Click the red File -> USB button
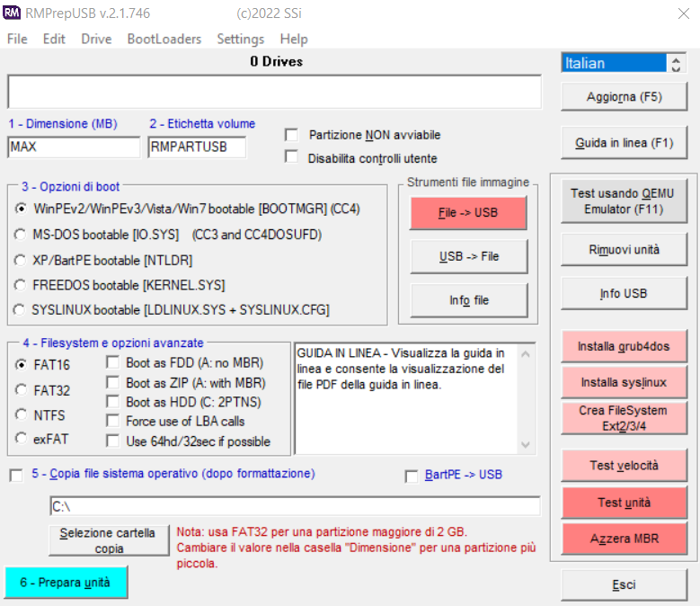Screen dimensions: 700x606 pyautogui.click(x=468, y=212)
